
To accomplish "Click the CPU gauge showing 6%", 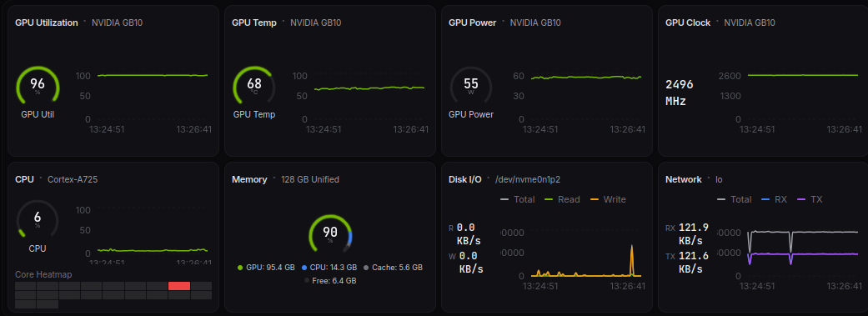I will click(x=38, y=219).
